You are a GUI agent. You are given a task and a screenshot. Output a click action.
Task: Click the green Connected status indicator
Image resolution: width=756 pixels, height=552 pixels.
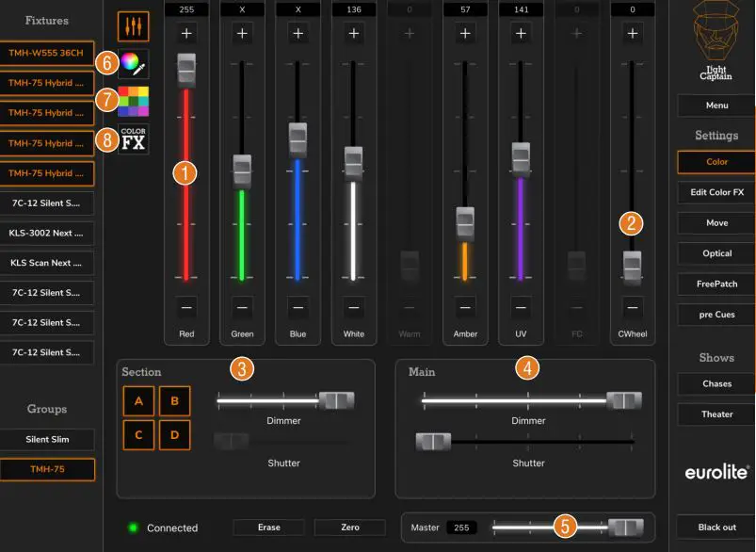point(133,528)
